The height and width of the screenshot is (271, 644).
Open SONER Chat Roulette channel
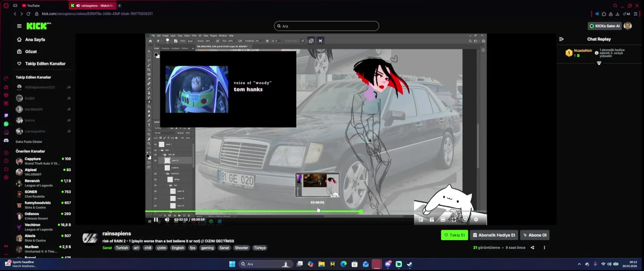point(43,194)
